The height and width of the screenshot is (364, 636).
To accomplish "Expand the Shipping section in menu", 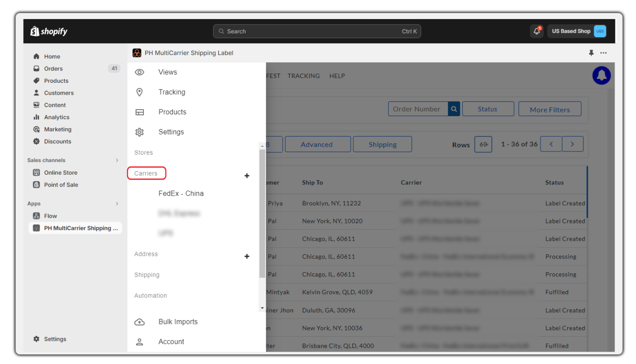I will coord(147,275).
